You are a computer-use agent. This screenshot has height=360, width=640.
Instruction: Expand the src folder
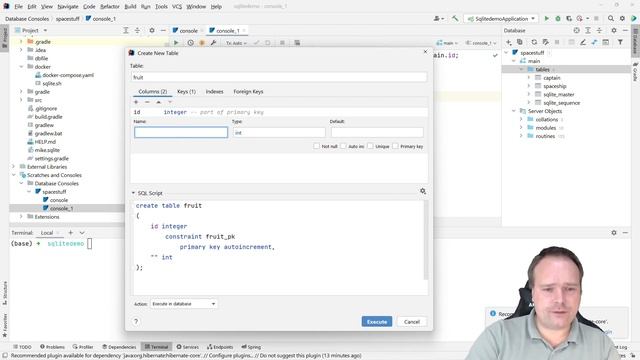21,100
